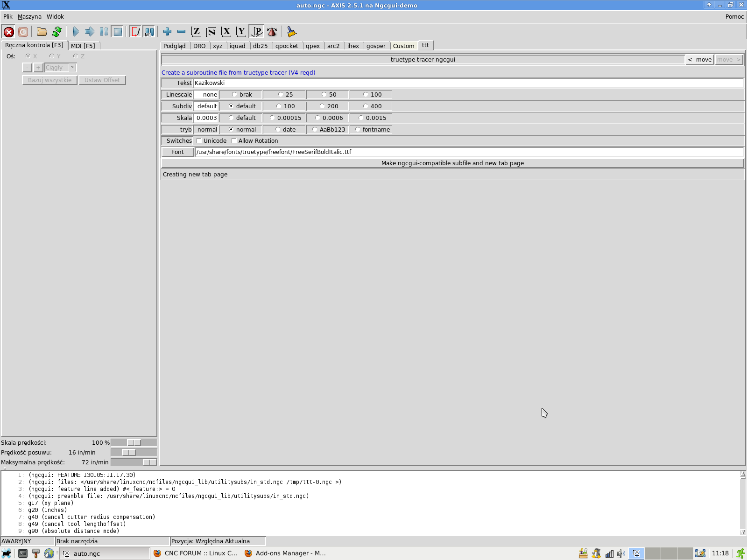Set tryb to fontname

371,129
